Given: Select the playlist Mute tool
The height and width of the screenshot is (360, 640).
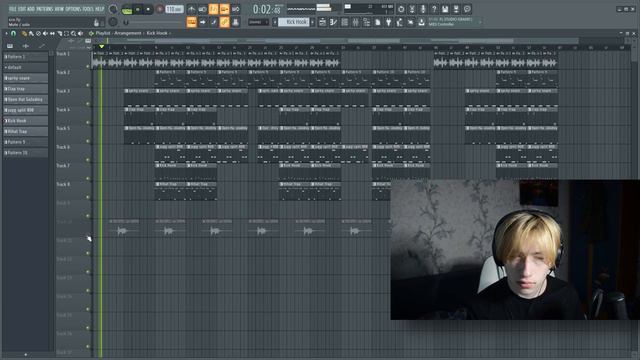Looking at the screenshot, I should (x=45, y=33).
